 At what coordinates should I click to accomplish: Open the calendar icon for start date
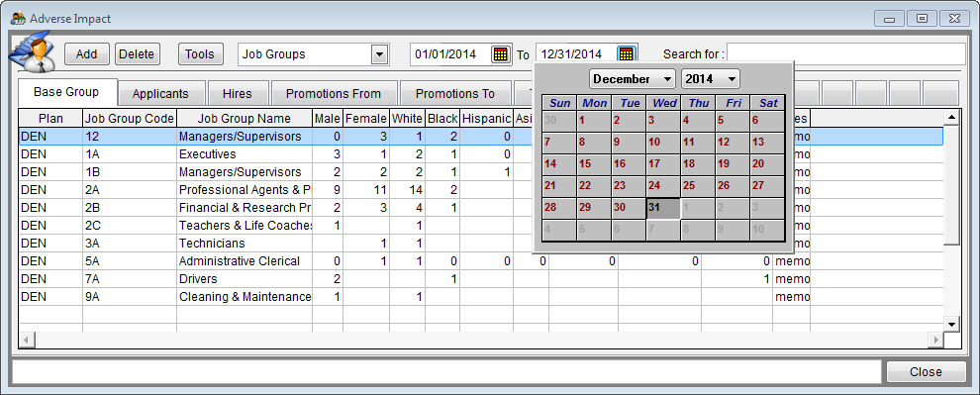[x=500, y=54]
